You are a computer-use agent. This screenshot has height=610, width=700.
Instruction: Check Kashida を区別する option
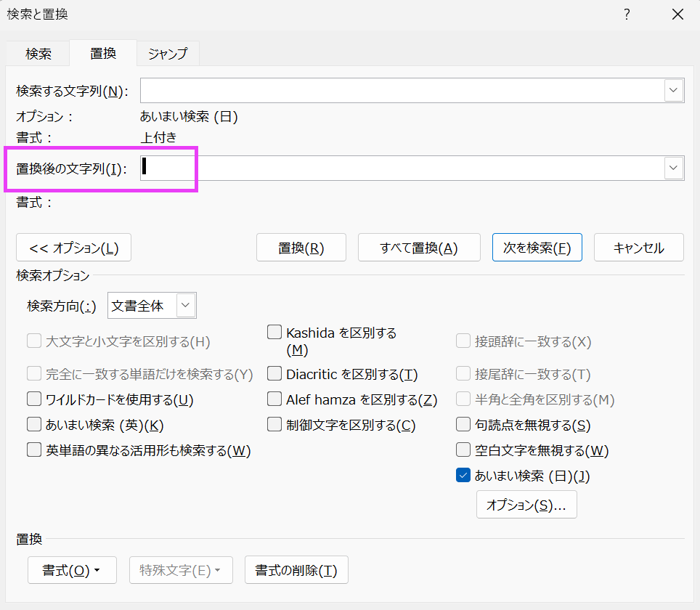[x=274, y=333]
